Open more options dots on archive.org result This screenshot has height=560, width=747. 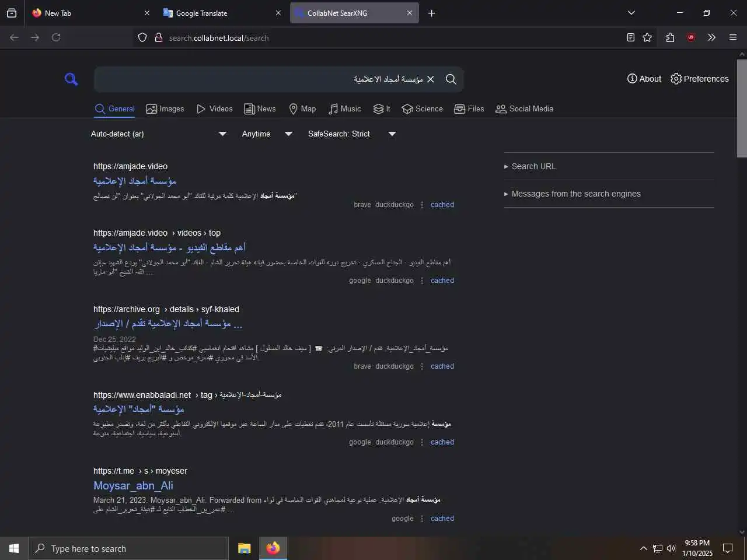422,367
